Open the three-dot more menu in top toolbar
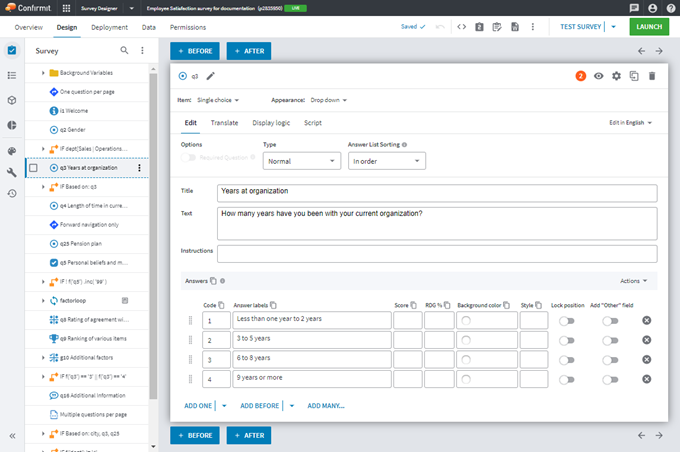Image resolution: width=680 pixels, height=452 pixels. click(x=533, y=27)
